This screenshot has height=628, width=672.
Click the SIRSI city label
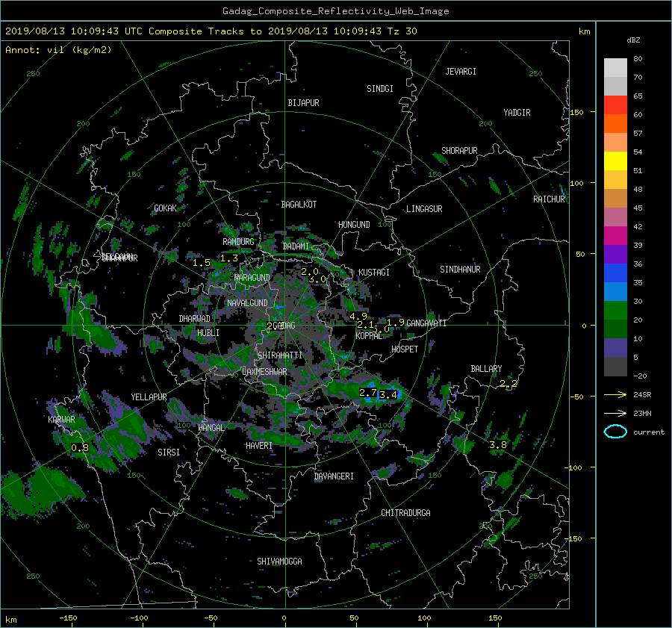(169, 453)
